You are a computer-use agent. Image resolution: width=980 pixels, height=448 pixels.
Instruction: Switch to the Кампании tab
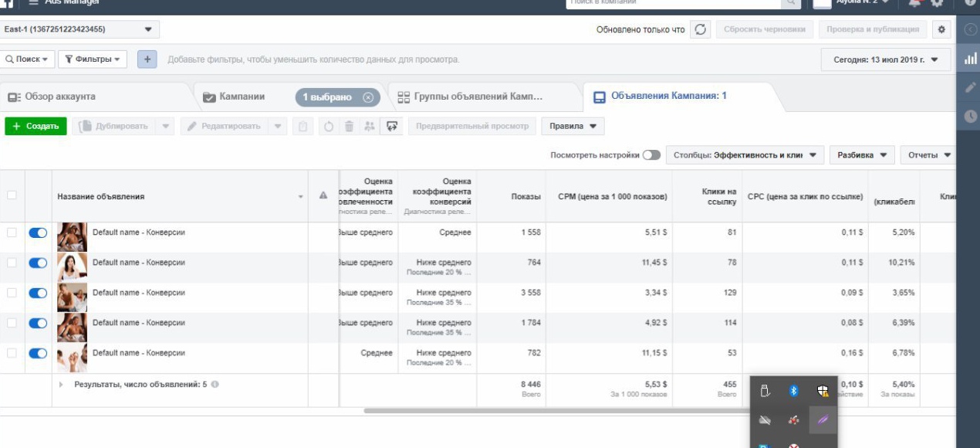click(242, 97)
